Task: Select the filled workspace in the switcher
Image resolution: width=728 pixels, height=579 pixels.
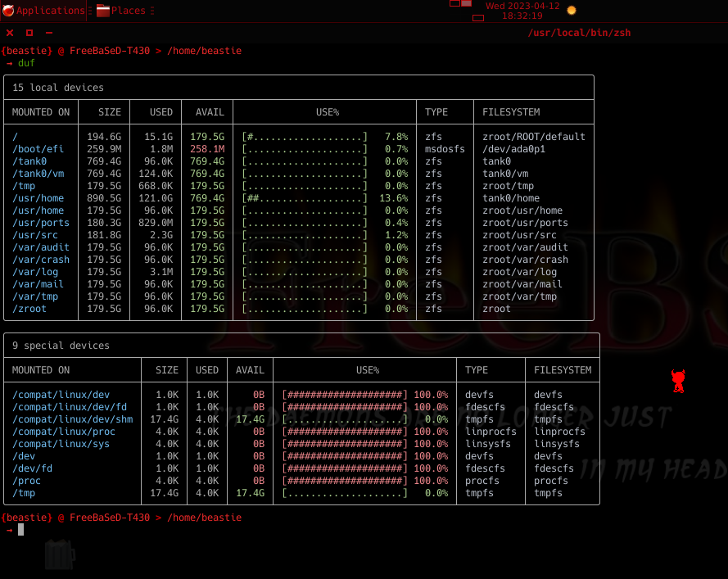Action: tap(466, 3)
